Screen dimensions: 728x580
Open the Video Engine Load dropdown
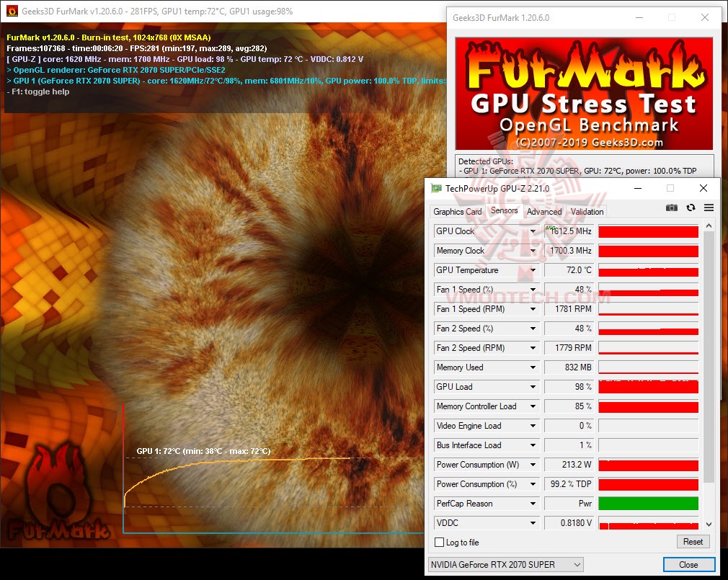pyautogui.click(x=533, y=426)
